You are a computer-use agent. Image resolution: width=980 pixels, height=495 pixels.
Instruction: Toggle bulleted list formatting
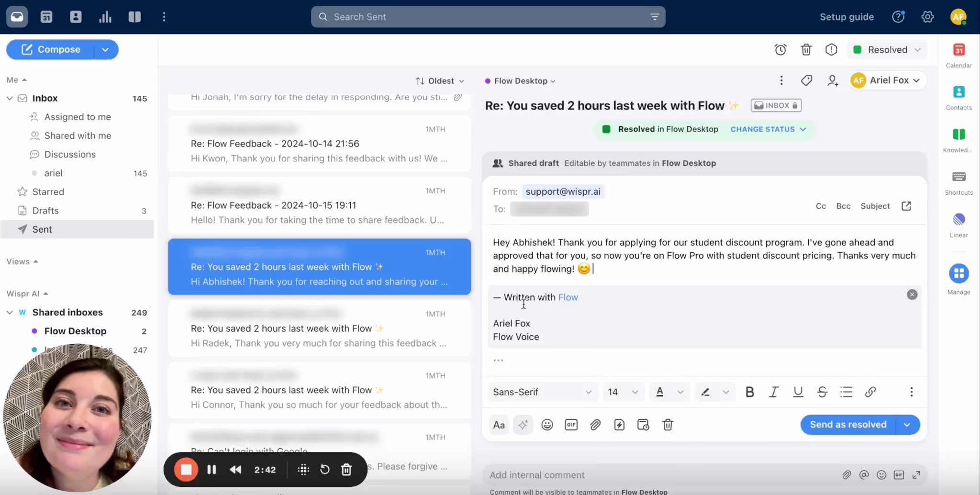[846, 392]
